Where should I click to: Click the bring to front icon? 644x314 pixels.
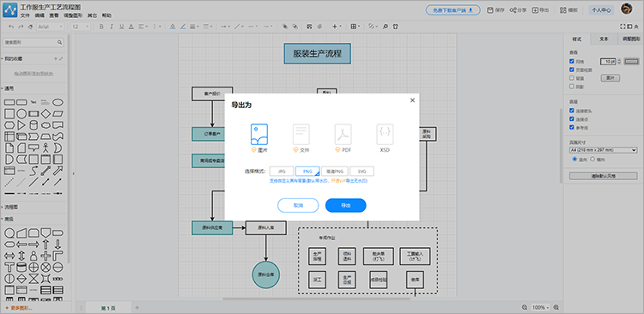285,27
